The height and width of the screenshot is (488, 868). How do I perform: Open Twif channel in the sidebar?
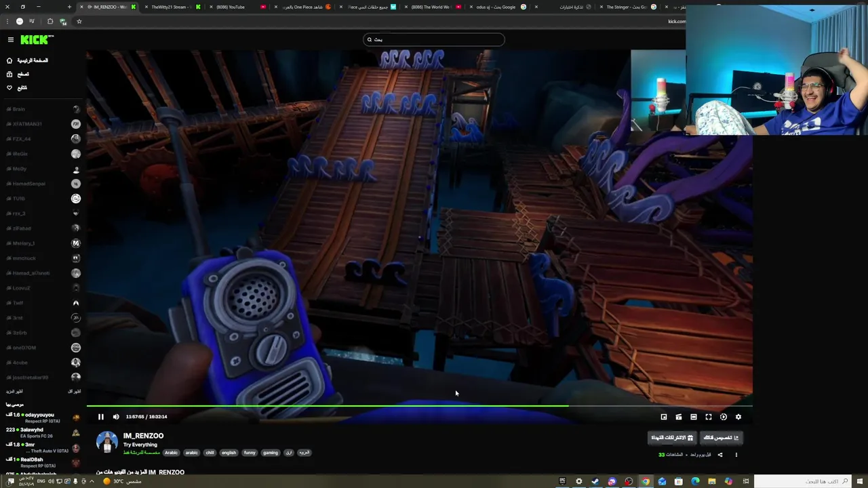pyautogui.click(x=43, y=303)
